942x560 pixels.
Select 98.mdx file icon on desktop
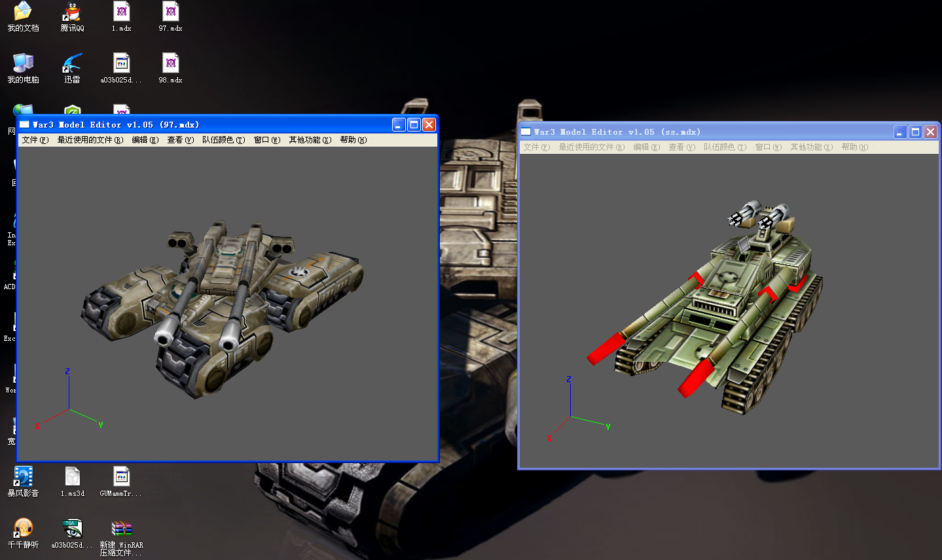coord(170,68)
